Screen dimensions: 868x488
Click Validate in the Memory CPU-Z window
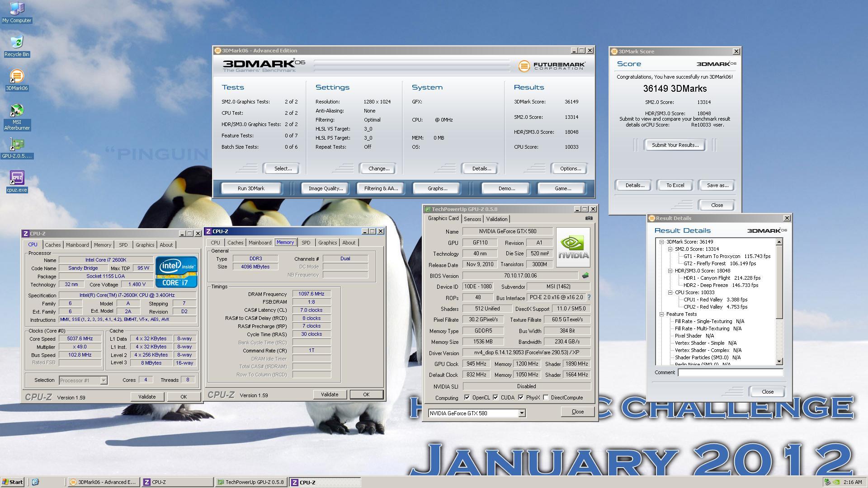click(330, 394)
